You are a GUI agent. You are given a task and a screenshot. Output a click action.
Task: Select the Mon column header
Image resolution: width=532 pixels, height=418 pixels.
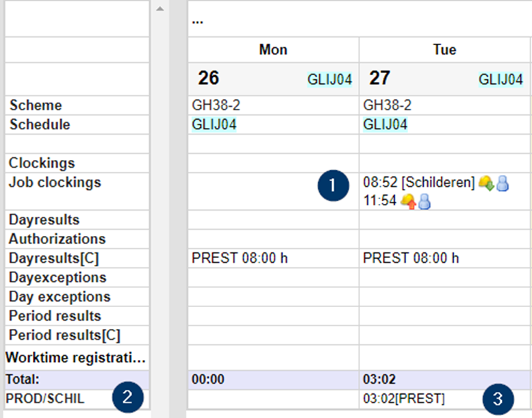tap(273, 50)
